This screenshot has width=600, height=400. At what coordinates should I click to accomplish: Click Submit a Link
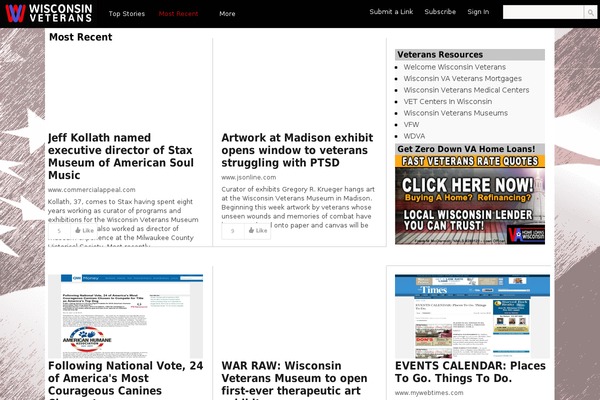[x=391, y=12]
